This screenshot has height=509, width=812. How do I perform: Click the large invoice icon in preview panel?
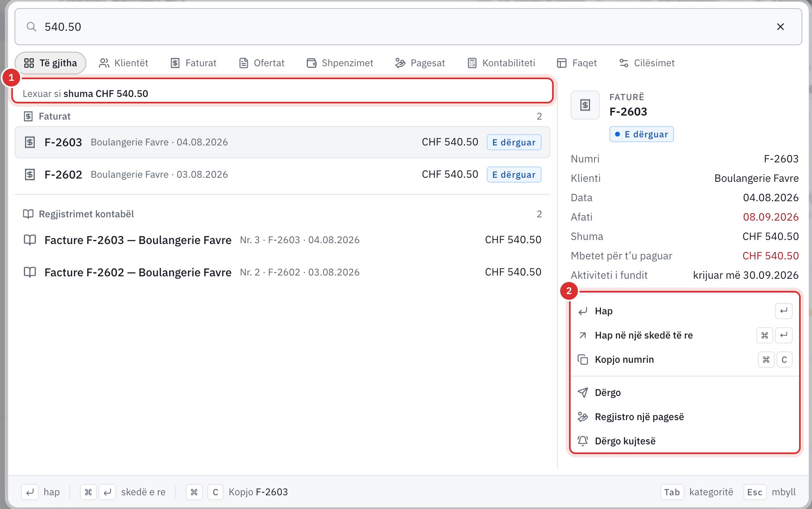585,105
